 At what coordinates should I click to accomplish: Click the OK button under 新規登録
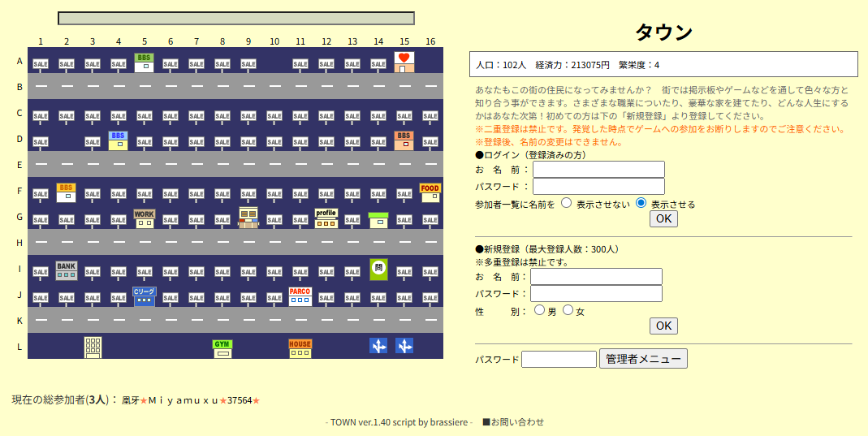coord(663,326)
